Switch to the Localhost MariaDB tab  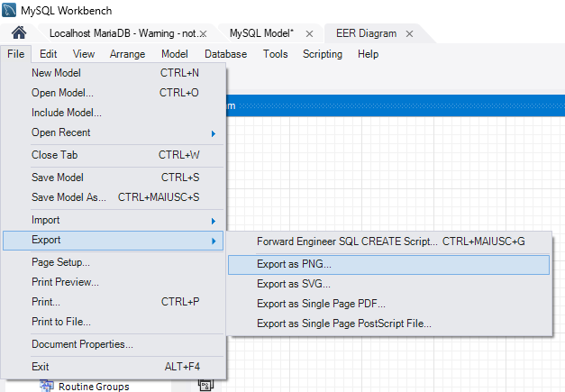[123, 33]
